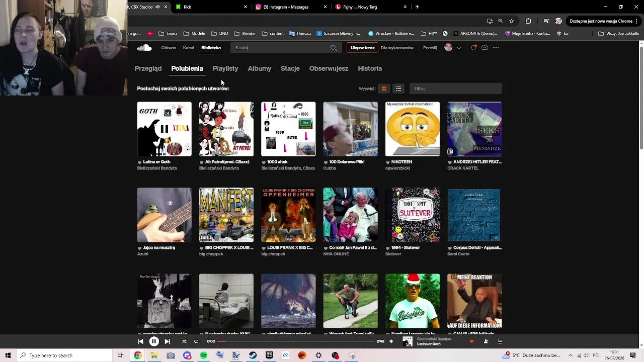Open Spotify from the taskbar
This screenshot has width=644, height=362.
203,355
